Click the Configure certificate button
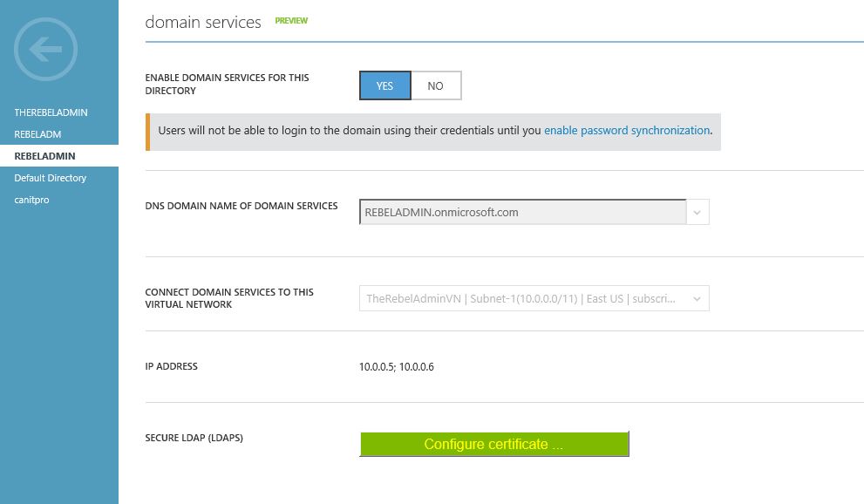 (494, 444)
